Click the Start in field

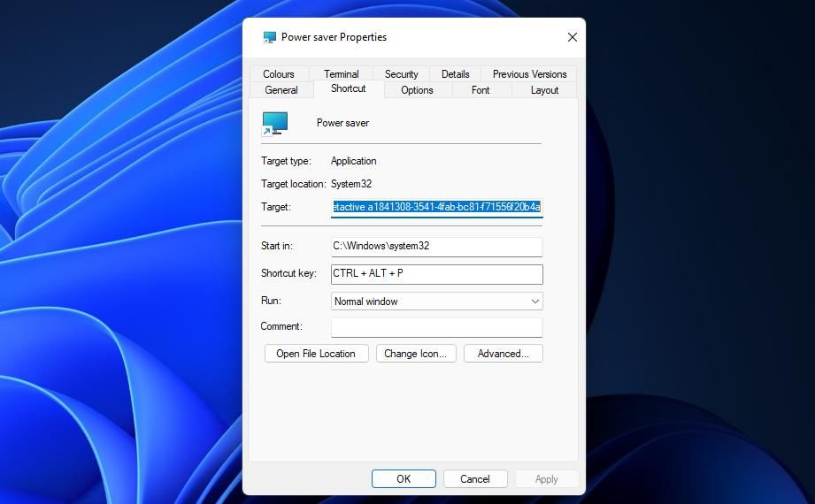click(x=436, y=247)
